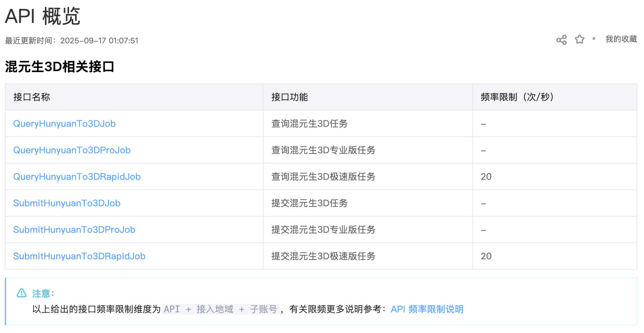The image size is (644, 333).
Task: Click the share icon
Action: click(562, 40)
